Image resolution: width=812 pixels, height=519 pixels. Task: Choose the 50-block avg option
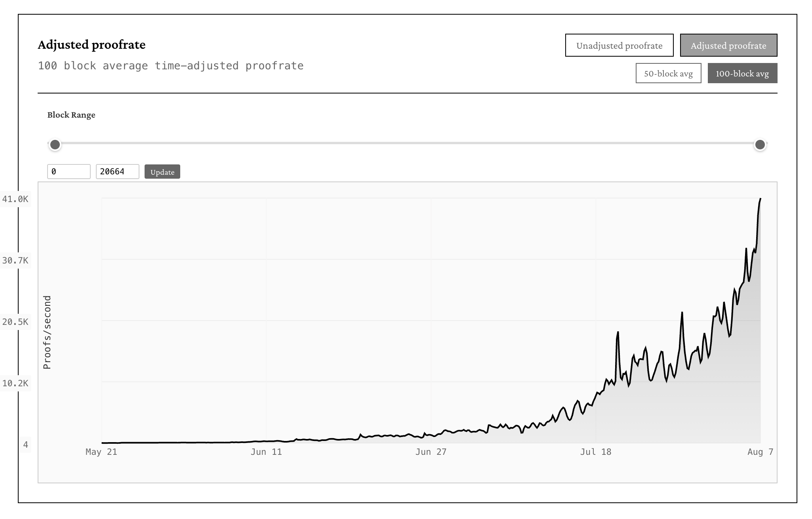coord(668,73)
